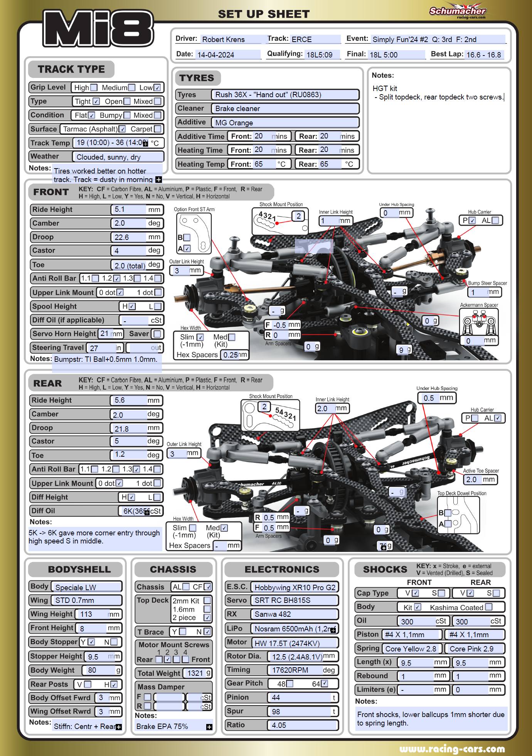Check the Carpet surface box
Screen dimensions: 532x756
(x=158, y=129)
